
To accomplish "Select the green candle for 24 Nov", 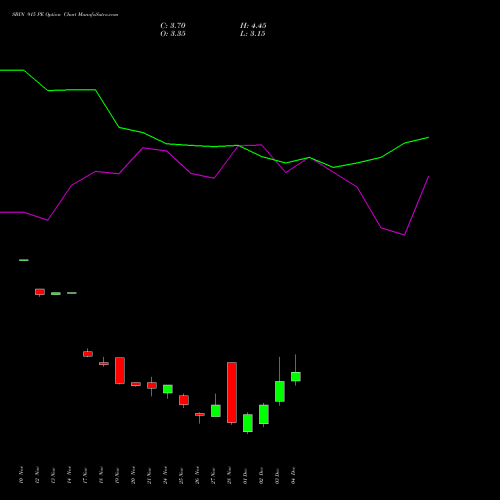I will (x=168, y=389).
